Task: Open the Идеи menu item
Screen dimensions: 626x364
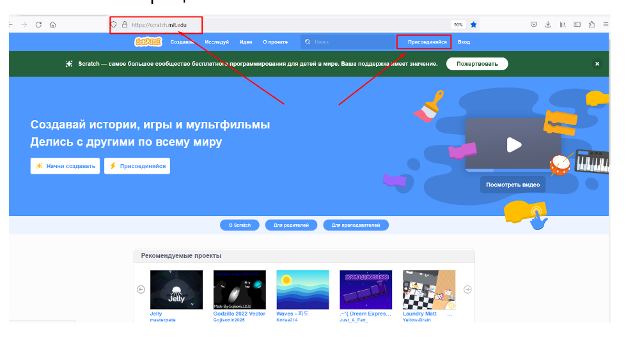Action: pos(246,42)
